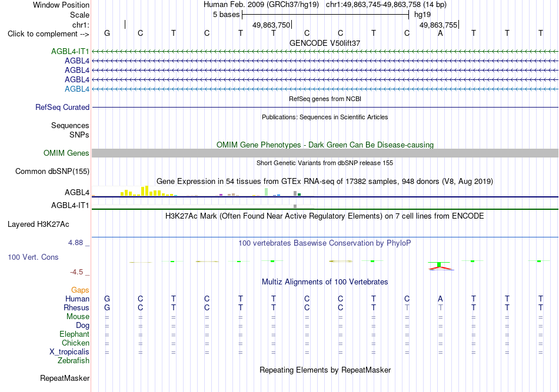Click base A in the complement sequence row
The image size is (559, 392).
440,33
